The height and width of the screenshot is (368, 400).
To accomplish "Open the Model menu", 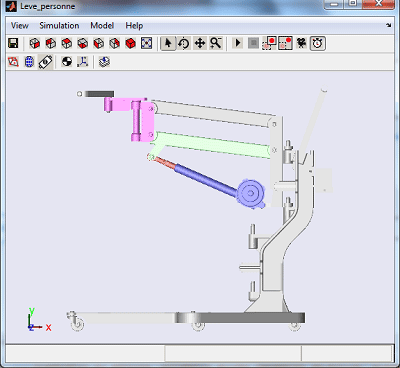I will [x=102, y=26].
